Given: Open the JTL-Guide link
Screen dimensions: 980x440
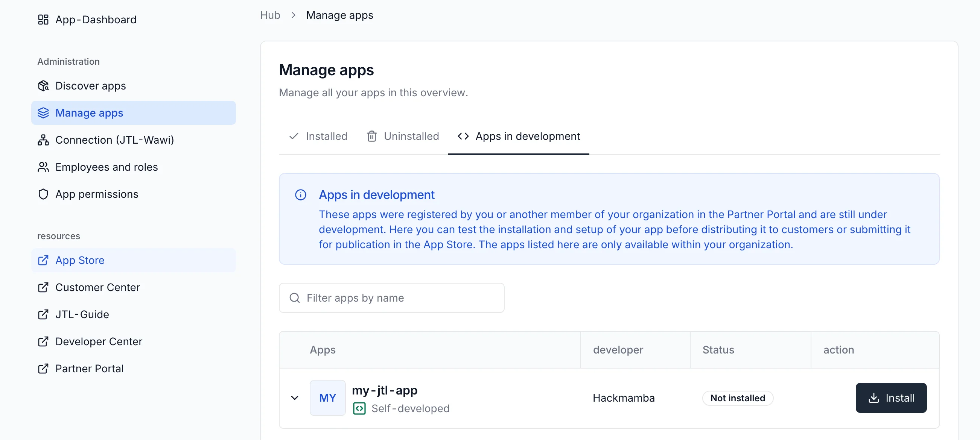Looking at the screenshot, I should click(x=134, y=314).
